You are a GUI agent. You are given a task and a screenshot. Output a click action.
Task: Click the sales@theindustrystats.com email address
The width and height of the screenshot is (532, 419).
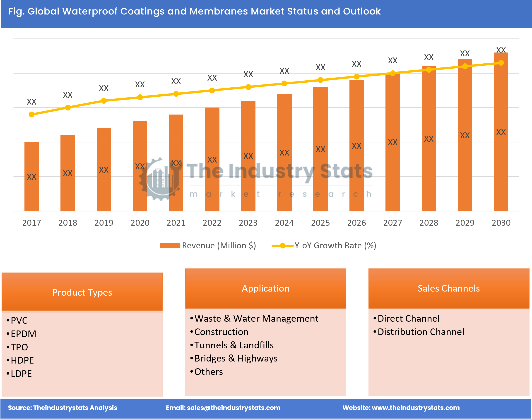coord(234,408)
